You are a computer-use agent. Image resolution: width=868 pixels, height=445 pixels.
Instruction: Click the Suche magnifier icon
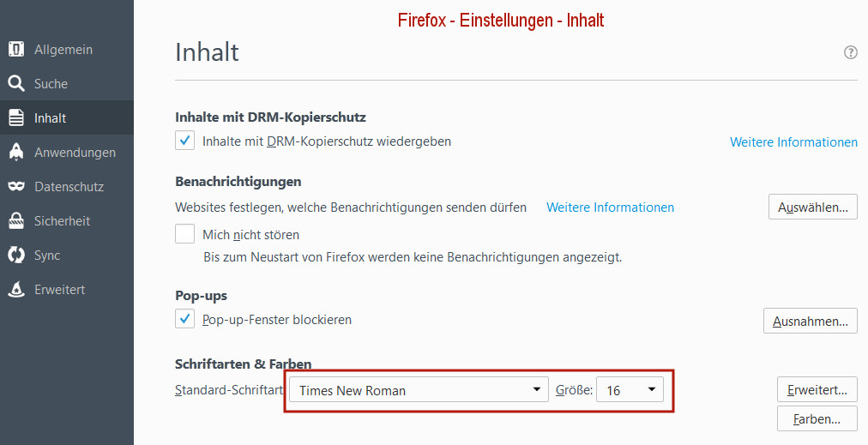16,84
